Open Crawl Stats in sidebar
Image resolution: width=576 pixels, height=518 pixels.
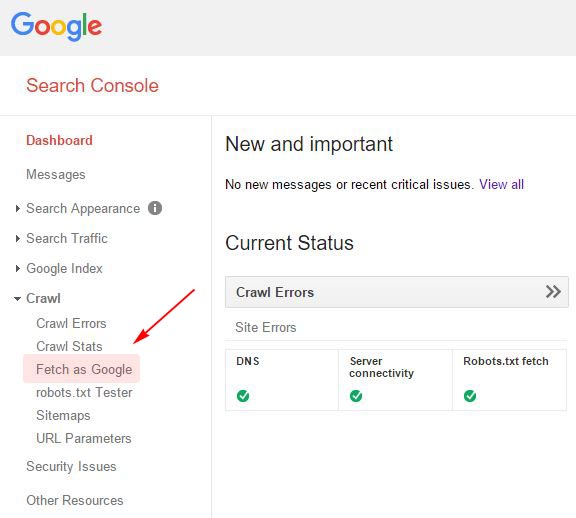[69, 346]
